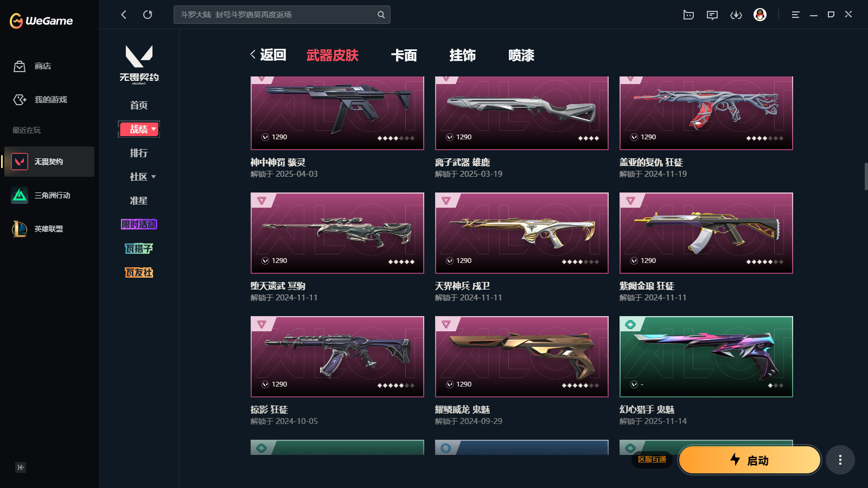This screenshot has width=868, height=488.
Task: Expand the 战绩 dropdown
Action: click(x=139, y=129)
